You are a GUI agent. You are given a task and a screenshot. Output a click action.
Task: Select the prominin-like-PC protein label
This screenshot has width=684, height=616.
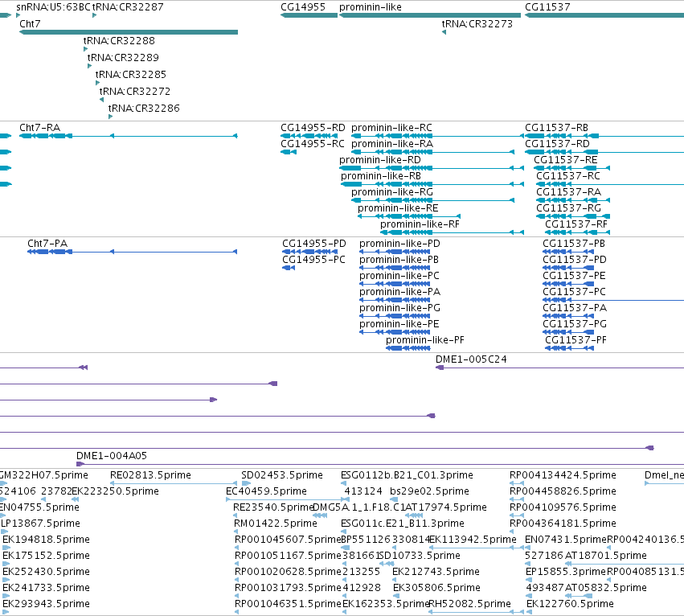(x=399, y=276)
